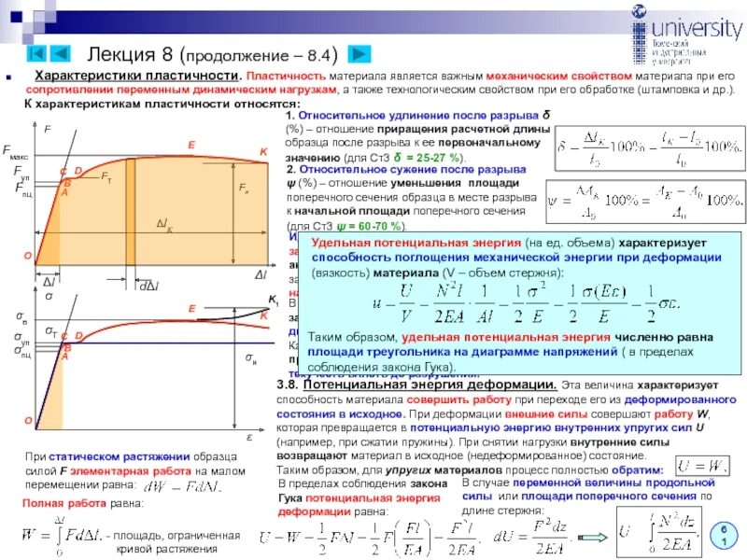Click 'К характеристикам пластичности относятся:' line

point(162,104)
